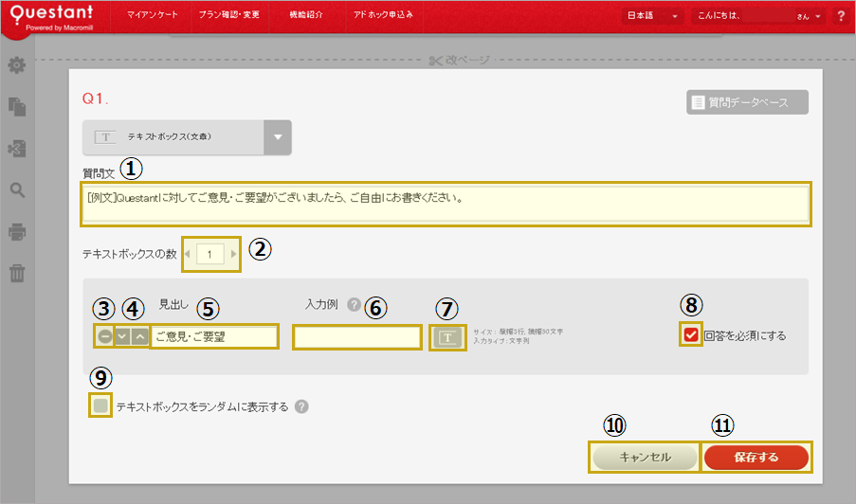This screenshot has width=856, height=504.
Task: Open the question type dropdown テキストボックス(文章)
Action: click(278, 136)
